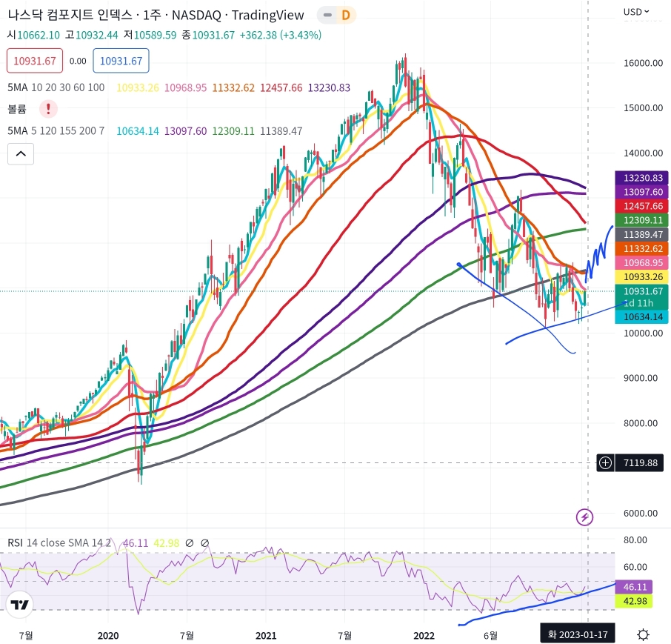
Task: Click the gray 11389.47 price axis label
Action: [x=642, y=234]
